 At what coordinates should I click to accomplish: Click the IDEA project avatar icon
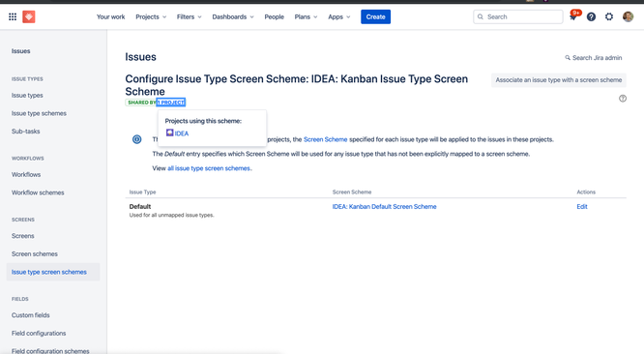pos(169,133)
